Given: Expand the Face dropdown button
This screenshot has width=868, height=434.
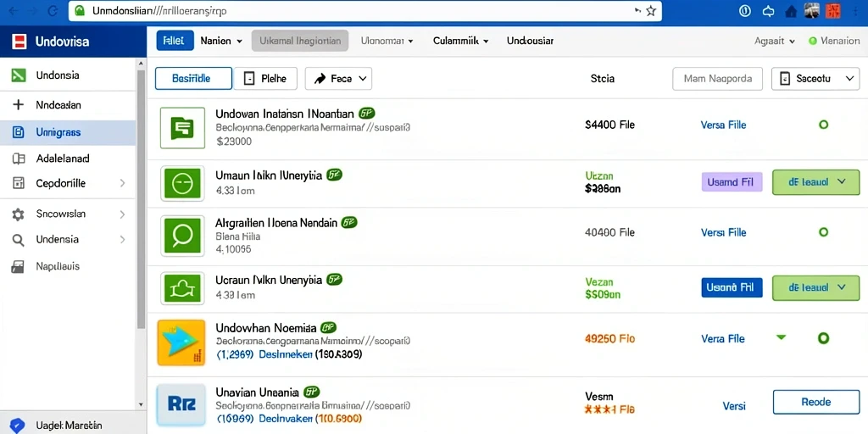Looking at the screenshot, I should tap(338, 79).
